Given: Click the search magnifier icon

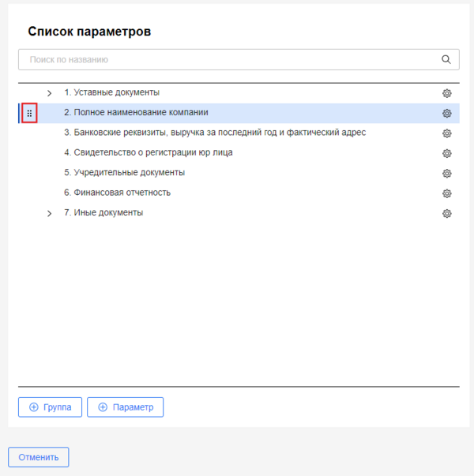Looking at the screenshot, I should pyautogui.click(x=446, y=59).
